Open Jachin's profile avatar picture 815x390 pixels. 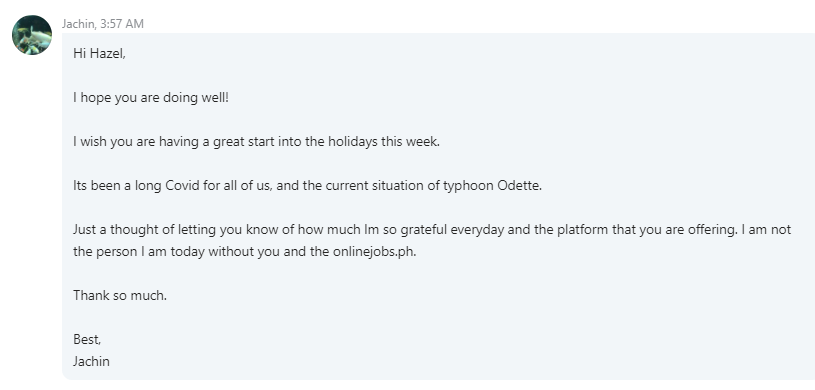point(32,35)
